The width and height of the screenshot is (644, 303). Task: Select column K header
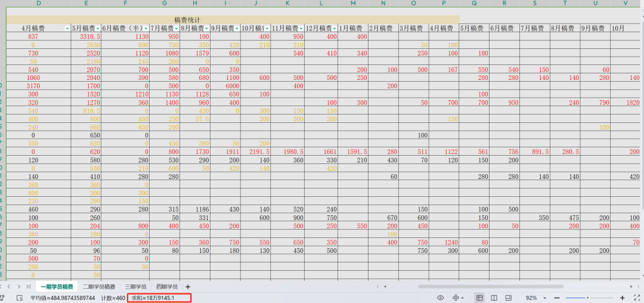pos(287,4)
